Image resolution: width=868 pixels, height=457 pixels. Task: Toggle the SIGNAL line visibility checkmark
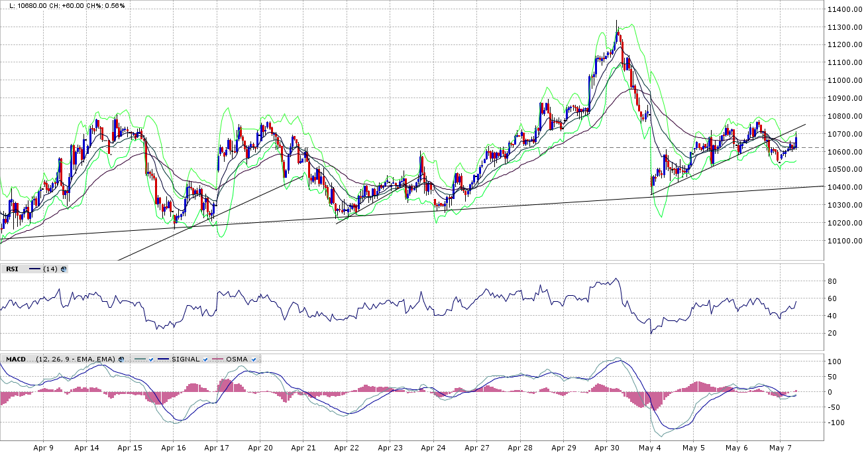pos(205,359)
